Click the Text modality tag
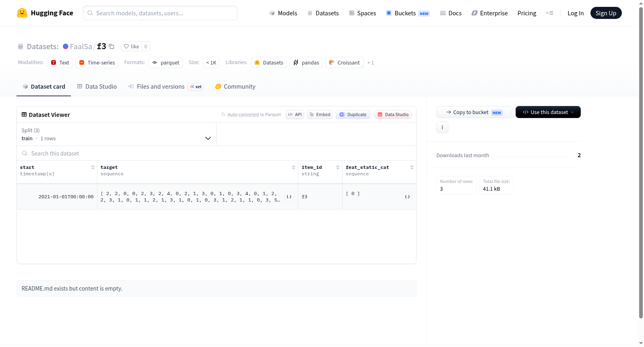This screenshot has height=347, width=644. click(60, 62)
